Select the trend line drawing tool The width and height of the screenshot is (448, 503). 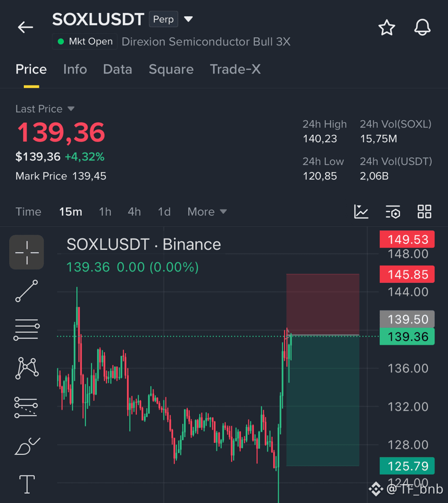click(x=27, y=291)
